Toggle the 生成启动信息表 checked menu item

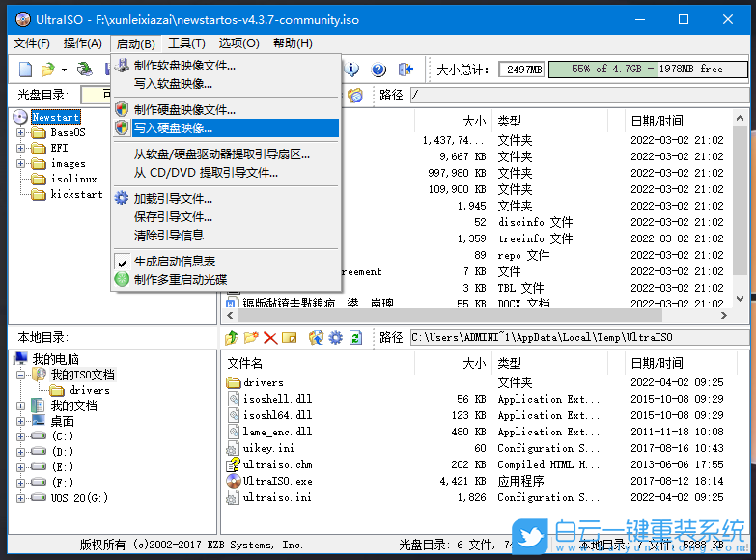pyautogui.click(x=174, y=262)
